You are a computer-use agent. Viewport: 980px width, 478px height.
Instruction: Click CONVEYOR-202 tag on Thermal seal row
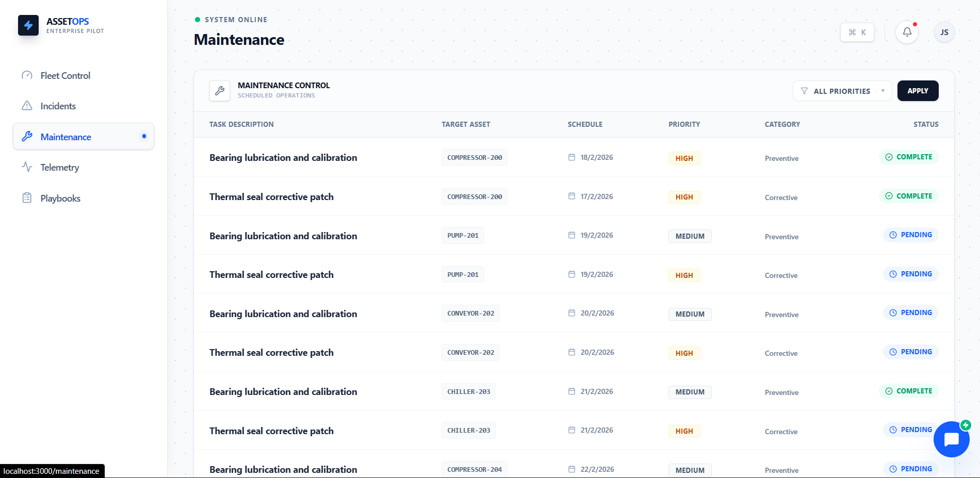click(470, 353)
